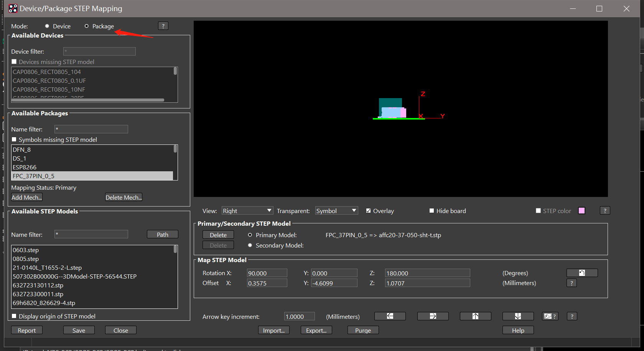Select Device mode radio button
The image size is (644, 351).
(x=47, y=26)
